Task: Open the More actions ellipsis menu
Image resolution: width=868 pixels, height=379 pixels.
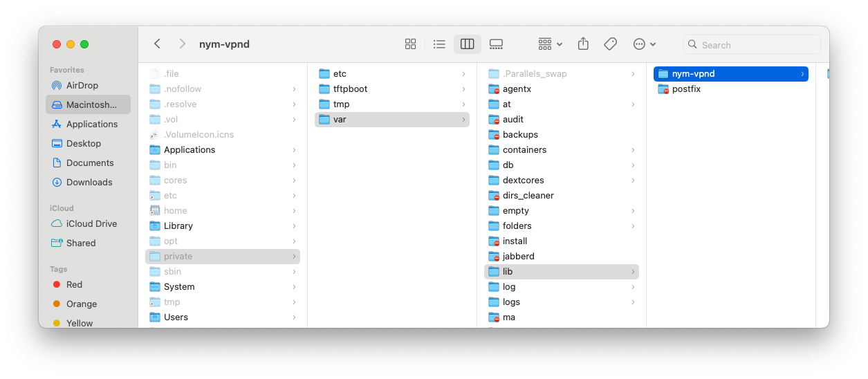Action: tap(645, 44)
